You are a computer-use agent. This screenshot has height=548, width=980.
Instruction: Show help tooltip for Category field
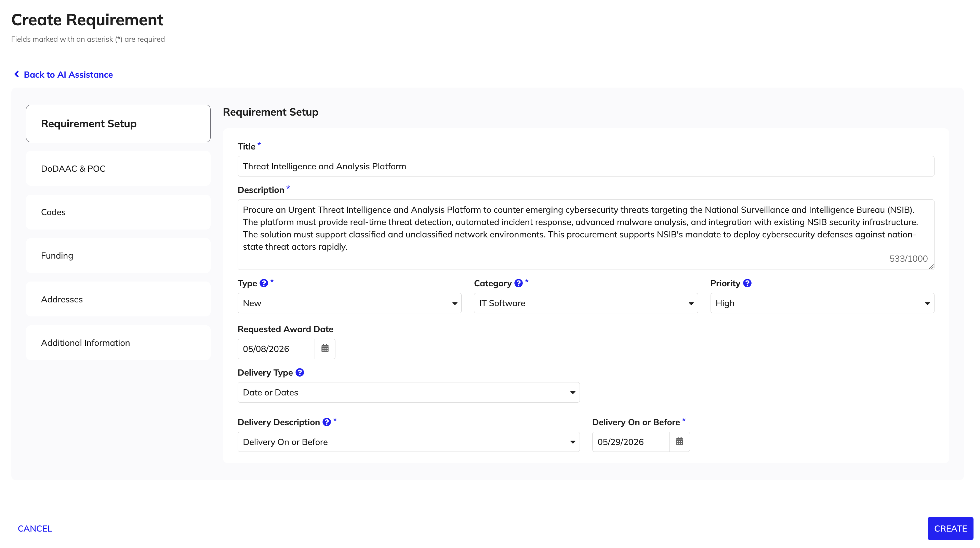click(x=518, y=283)
